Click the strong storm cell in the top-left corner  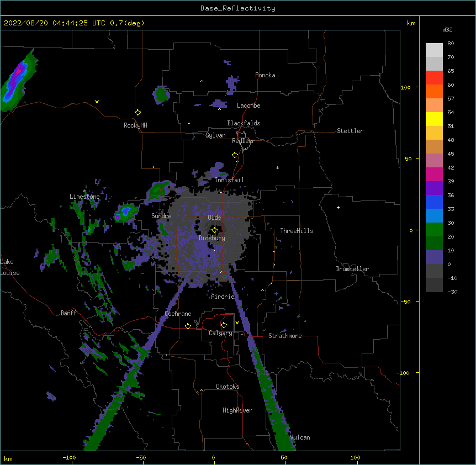[x=17, y=81]
